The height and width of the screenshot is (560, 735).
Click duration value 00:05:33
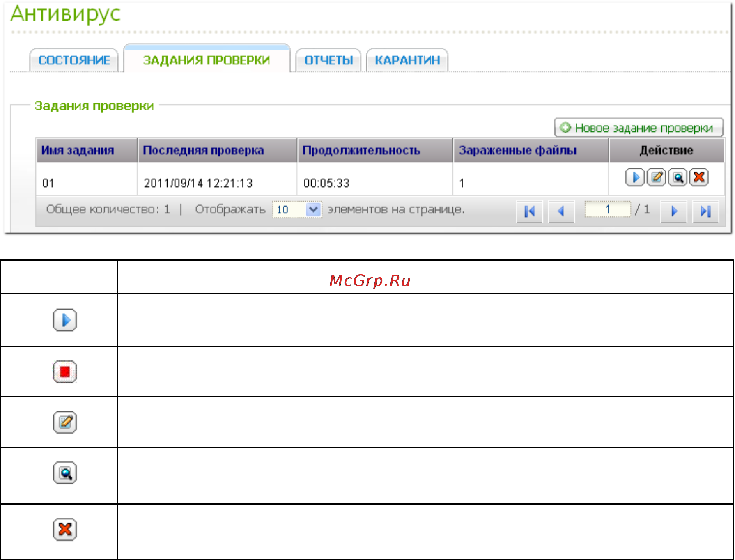tap(326, 183)
